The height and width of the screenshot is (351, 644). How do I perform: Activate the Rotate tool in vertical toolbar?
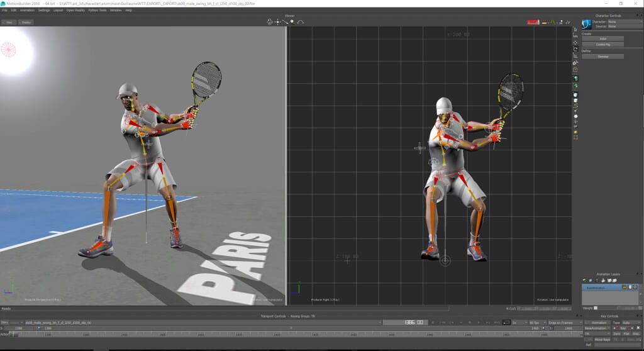pyautogui.click(x=575, y=49)
